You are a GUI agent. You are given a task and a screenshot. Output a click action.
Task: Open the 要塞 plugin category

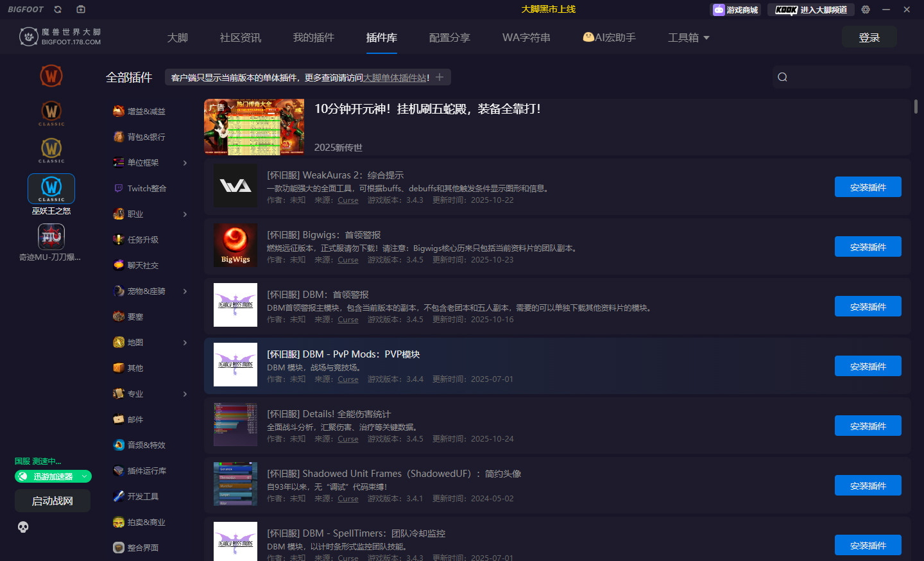pyautogui.click(x=128, y=316)
